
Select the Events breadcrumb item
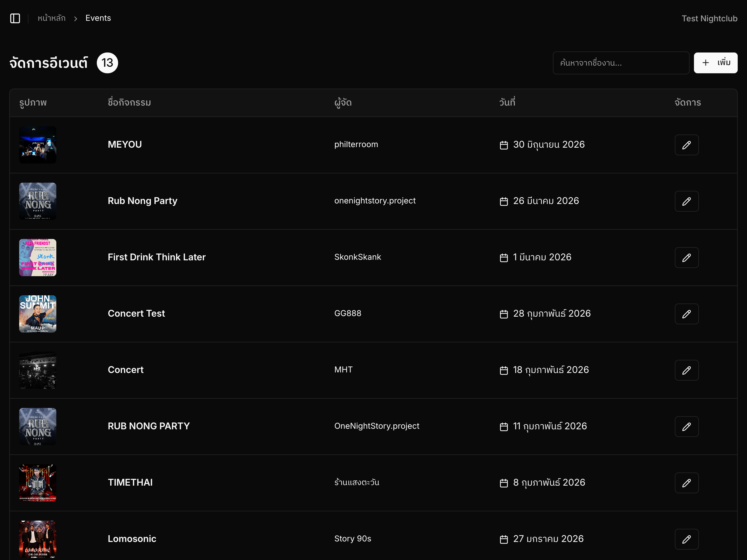coord(98,18)
